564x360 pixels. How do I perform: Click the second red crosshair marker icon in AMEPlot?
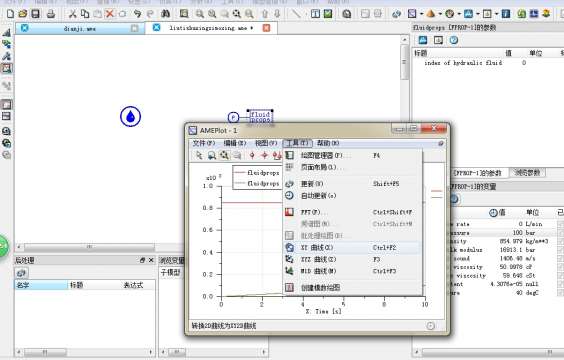coord(264,155)
